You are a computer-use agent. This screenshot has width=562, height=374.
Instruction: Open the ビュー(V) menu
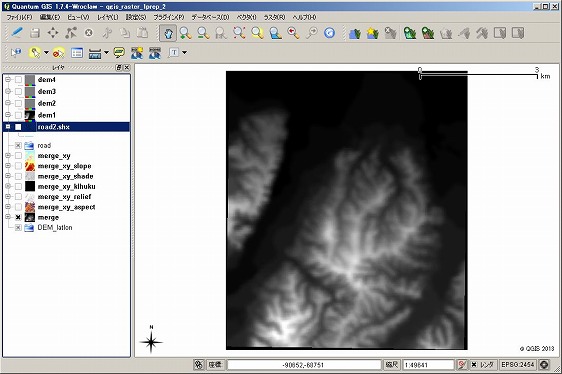[78, 17]
